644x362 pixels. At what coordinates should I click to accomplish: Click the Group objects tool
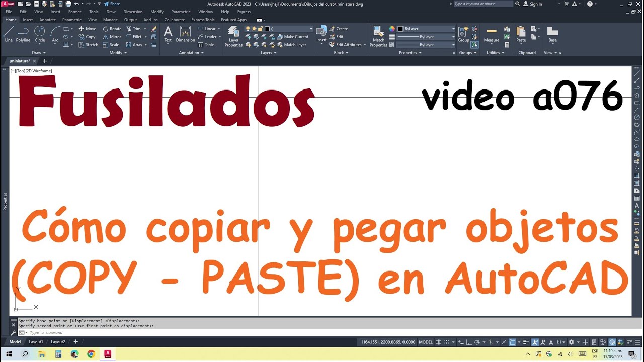tap(463, 34)
